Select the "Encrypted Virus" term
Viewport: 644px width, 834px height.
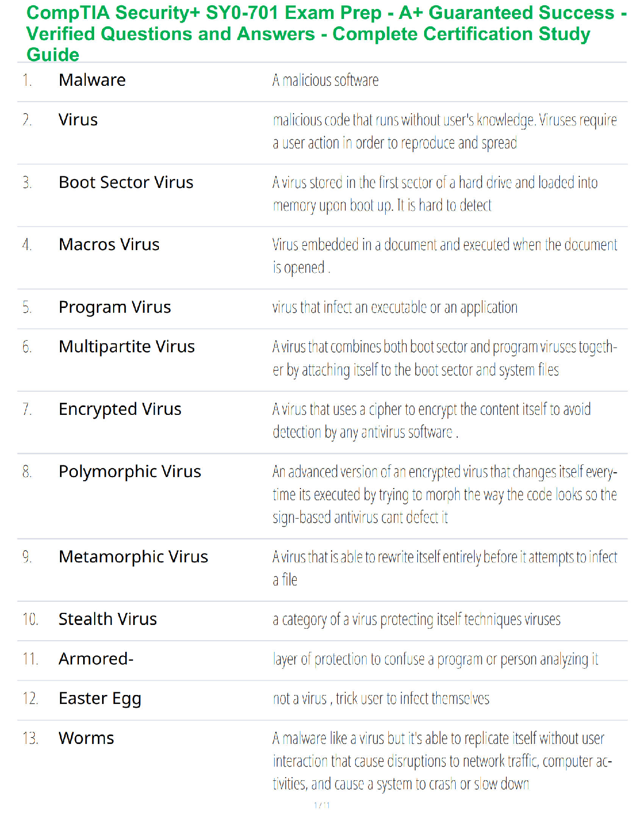(120, 409)
